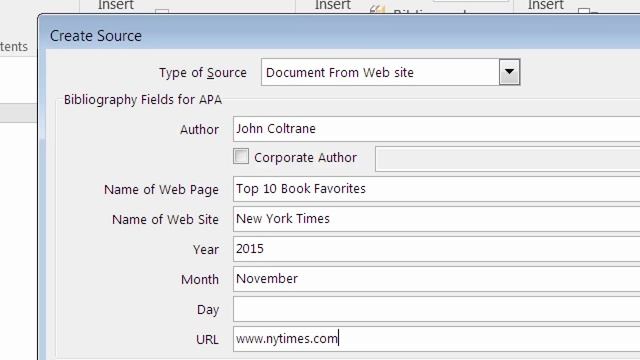Click the Month field showing November

coord(436,279)
